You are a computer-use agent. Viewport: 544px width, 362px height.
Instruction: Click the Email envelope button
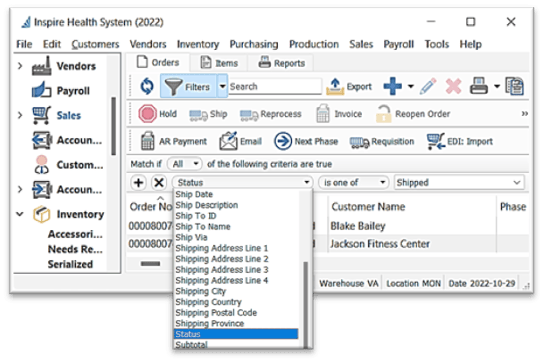pyautogui.click(x=240, y=141)
